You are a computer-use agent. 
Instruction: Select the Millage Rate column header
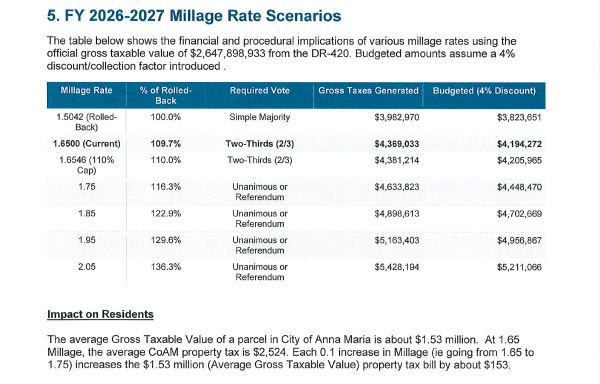click(86, 91)
